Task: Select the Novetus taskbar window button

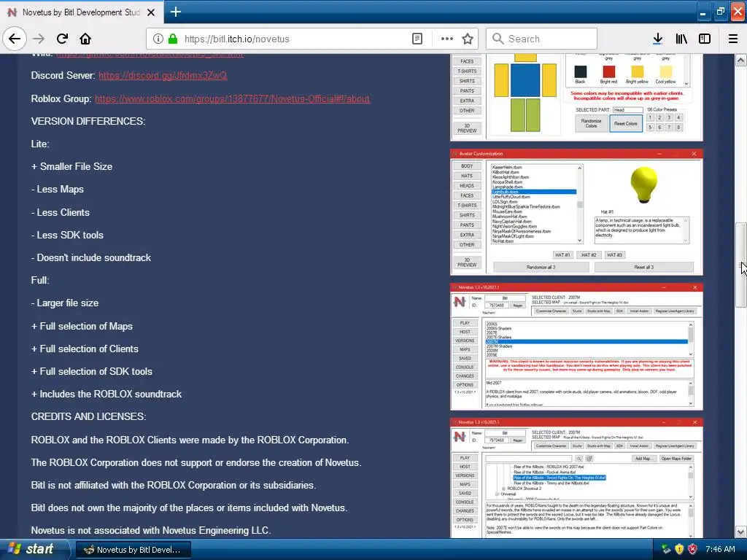Action: [133, 550]
